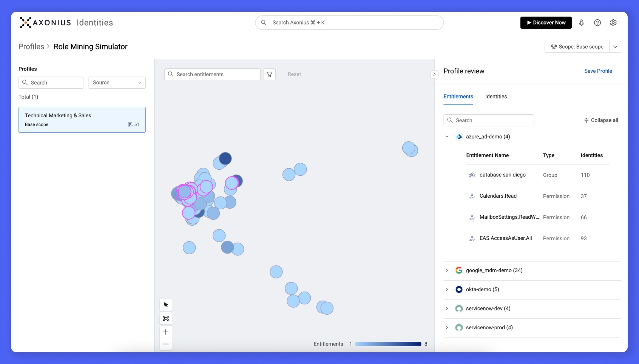Click the Scope: Base scope button
The height and width of the screenshot is (364, 639).
tap(577, 47)
